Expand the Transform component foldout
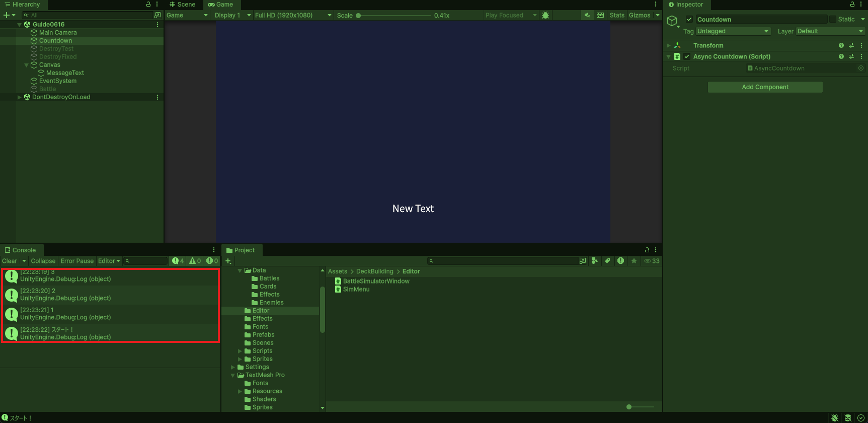This screenshot has height=423, width=868. click(x=669, y=45)
